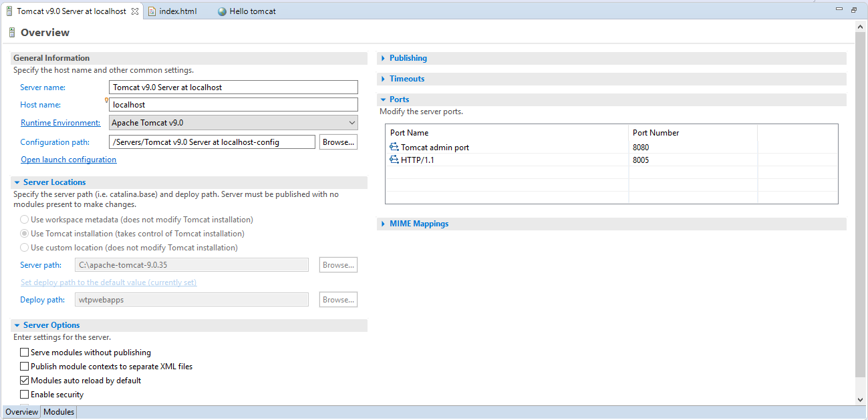
Task: Tick the Enable security checkbox
Action: coord(25,395)
